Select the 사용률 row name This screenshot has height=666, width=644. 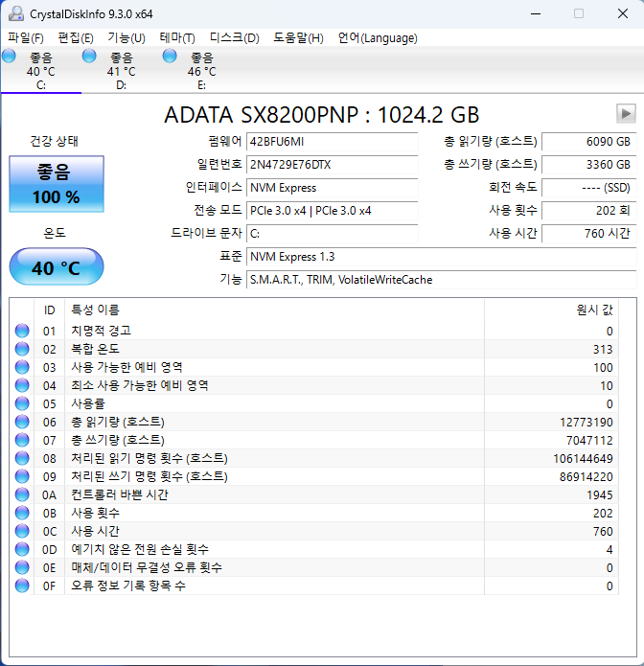tap(88, 403)
